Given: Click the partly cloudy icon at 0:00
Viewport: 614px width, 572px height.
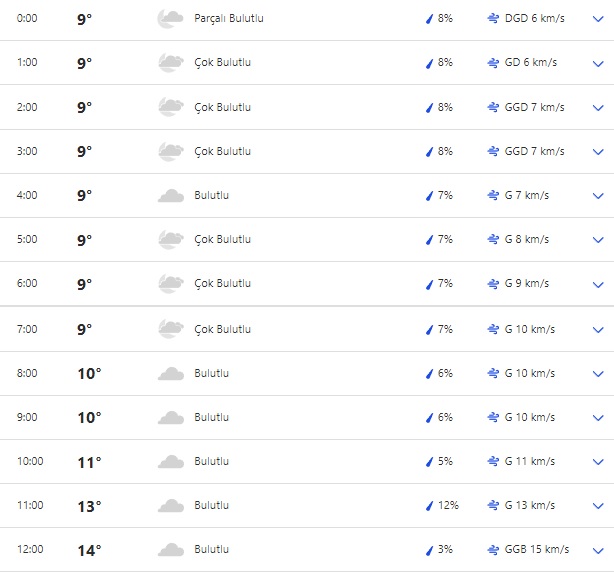Looking at the screenshot, I should coord(170,18).
